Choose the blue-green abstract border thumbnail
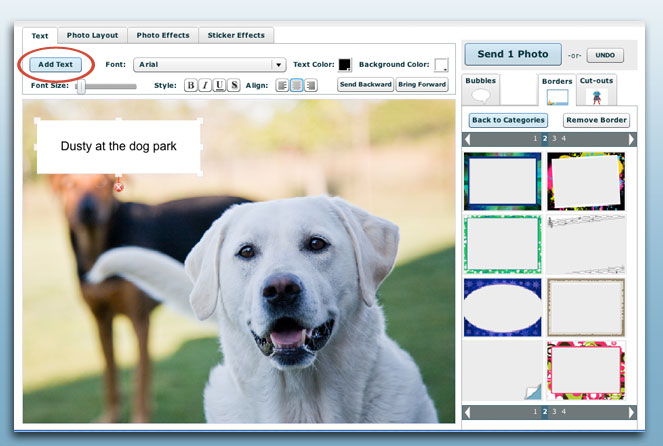This screenshot has width=663, height=446. coord(502,181)
